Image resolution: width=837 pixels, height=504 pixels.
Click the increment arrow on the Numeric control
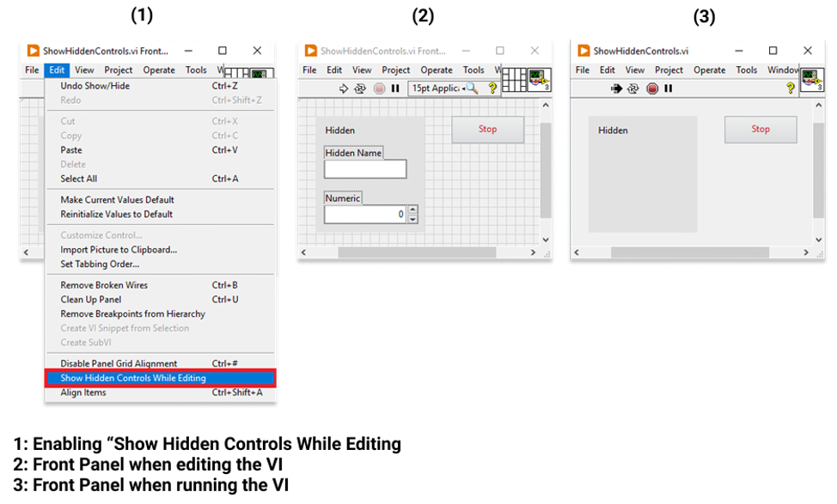pyautogui.click(x=411, y=209)
